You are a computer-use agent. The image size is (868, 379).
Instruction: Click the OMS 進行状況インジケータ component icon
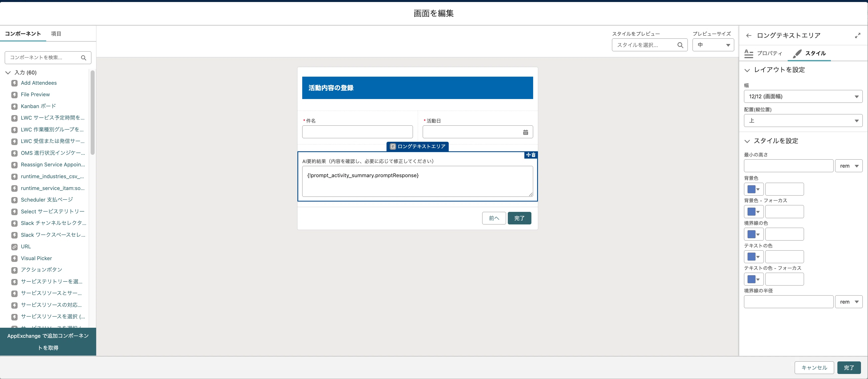[x=15, y=153]
